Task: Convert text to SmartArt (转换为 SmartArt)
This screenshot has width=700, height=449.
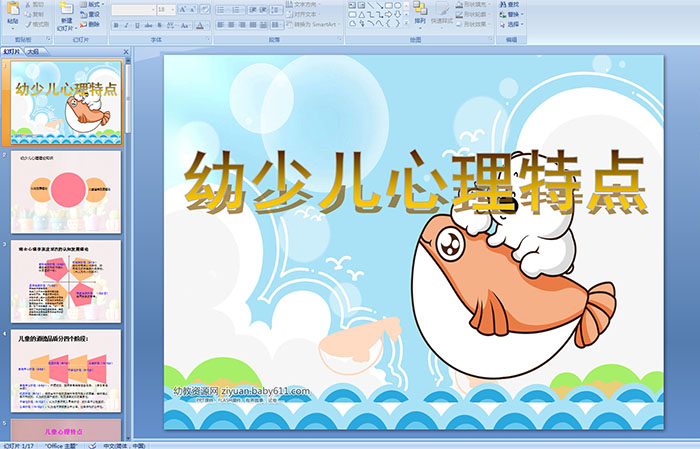Action: click(313, 24)
